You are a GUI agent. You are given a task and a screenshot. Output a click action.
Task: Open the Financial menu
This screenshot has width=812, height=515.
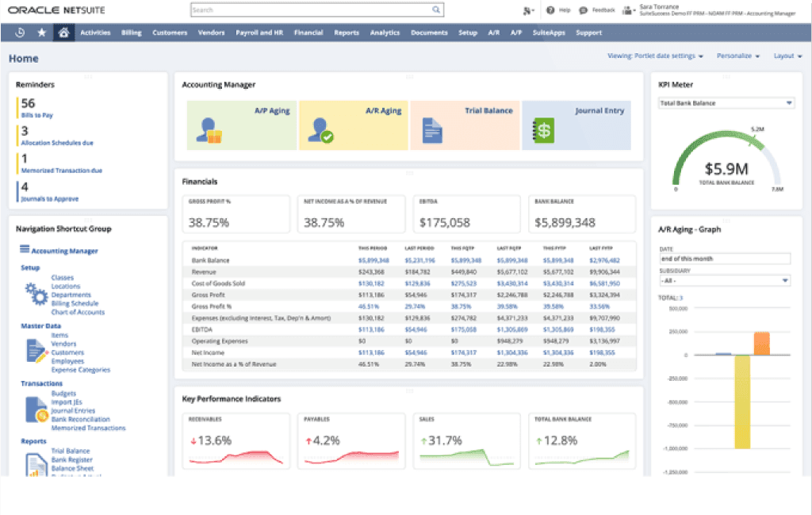pyautogui.click(x=308, y=33)
